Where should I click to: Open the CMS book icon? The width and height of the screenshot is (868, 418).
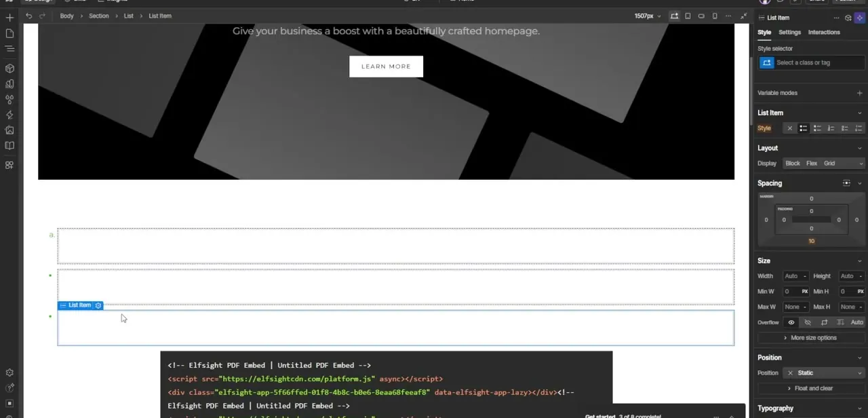click(9, 145)
